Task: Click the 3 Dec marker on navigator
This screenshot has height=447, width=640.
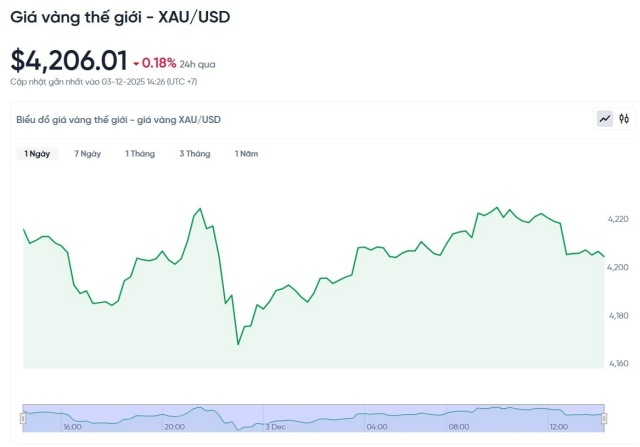Action: pyautogui.click(x=276, y=426)
